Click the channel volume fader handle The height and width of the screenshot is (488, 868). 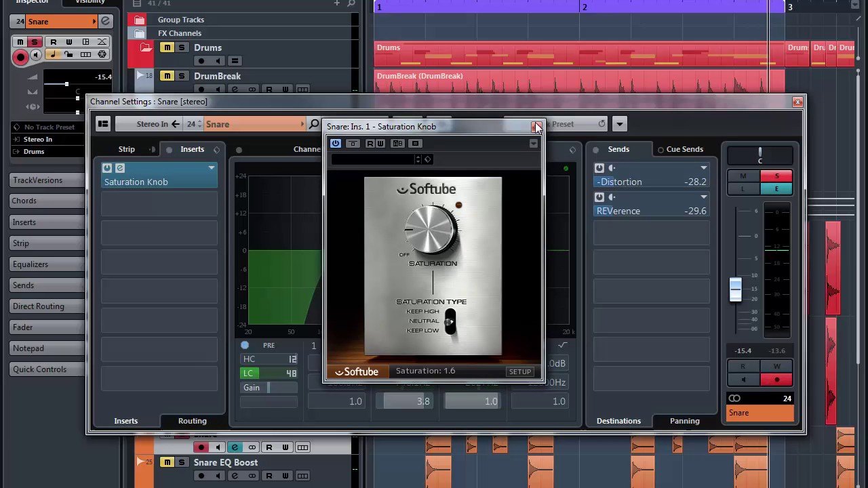[736, 289]
